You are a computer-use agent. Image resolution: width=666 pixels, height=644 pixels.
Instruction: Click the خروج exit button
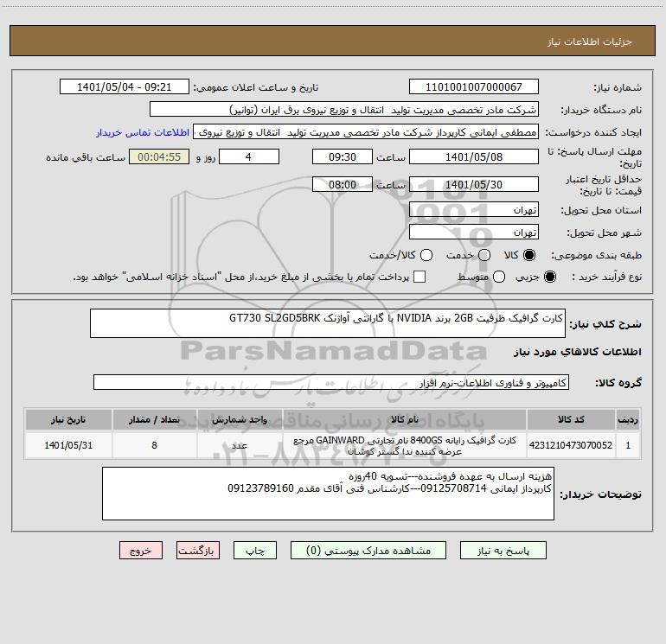click(141, 551)
